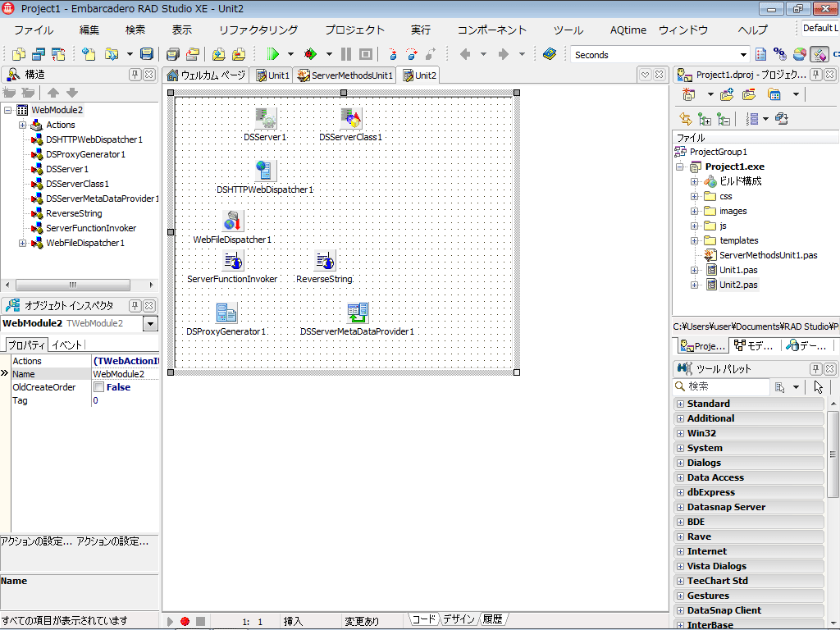840x630 pixels.
Task: Expand the css folder in Project Manager
Action: 694,197
